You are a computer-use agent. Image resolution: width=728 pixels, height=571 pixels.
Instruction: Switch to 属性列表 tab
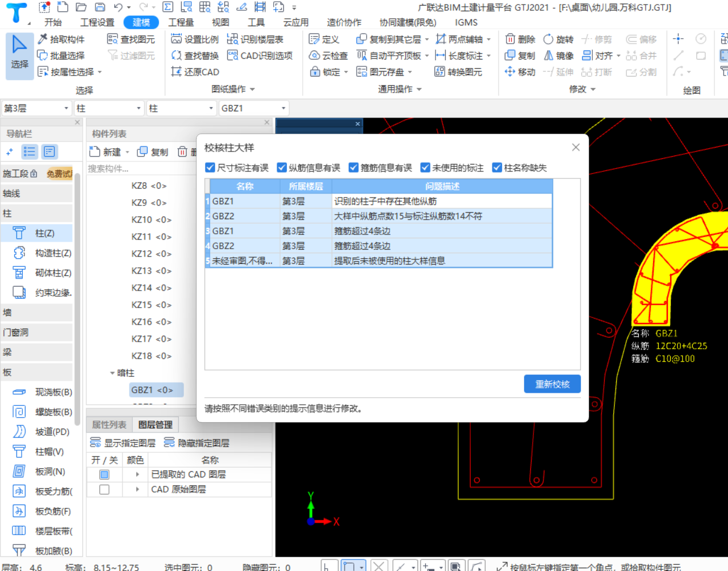[x=110, y=425]
